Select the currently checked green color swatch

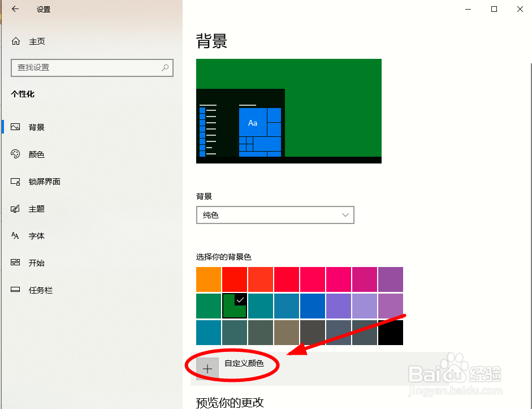pos(235,305)
